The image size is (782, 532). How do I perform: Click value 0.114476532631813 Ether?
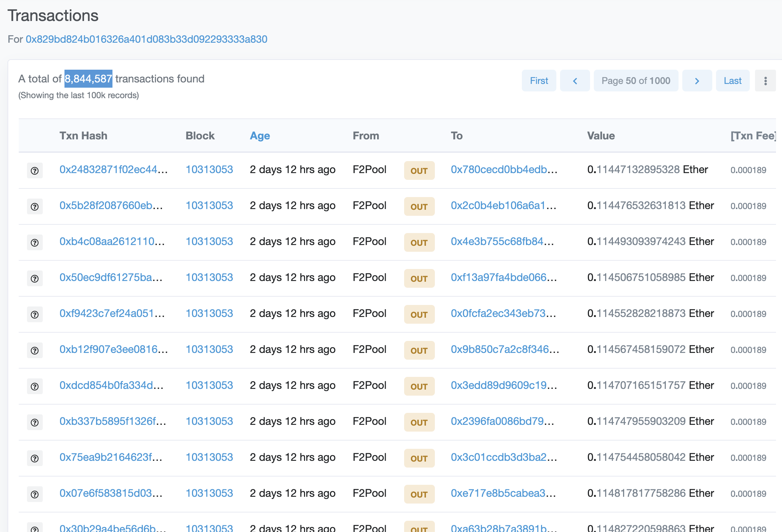point(650,205)
